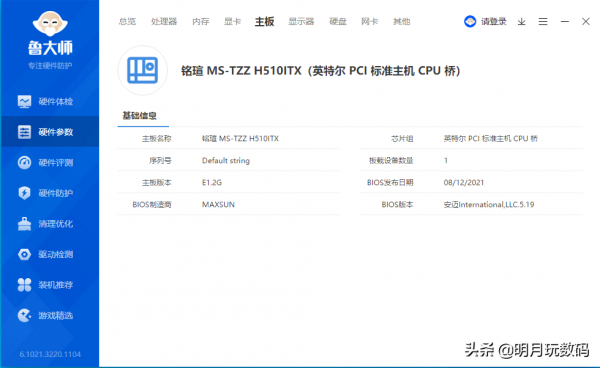Image resolution: width=600 pixels, height=368 pixels.
Task: Click BIOS maker value MAXSUN
Action: pos(218,205)
